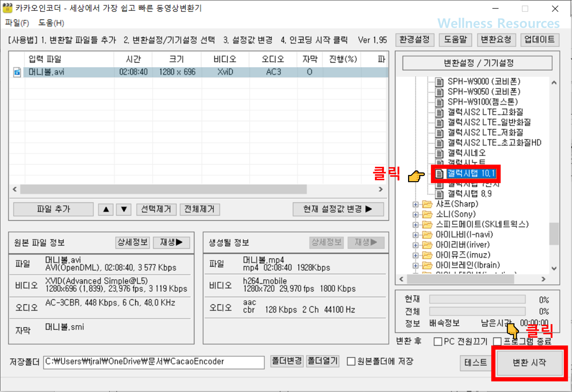Click the 소니(Sony) folder icon

pos(427,214)
